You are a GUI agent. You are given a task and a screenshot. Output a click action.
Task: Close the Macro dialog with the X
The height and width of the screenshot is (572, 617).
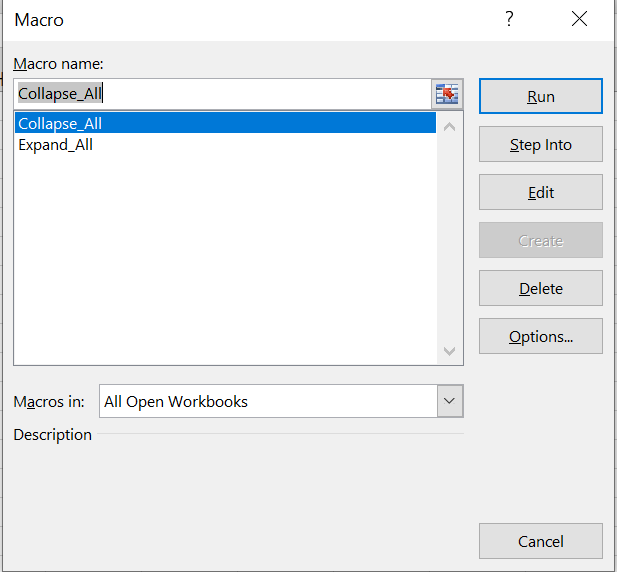click(579, 19)
